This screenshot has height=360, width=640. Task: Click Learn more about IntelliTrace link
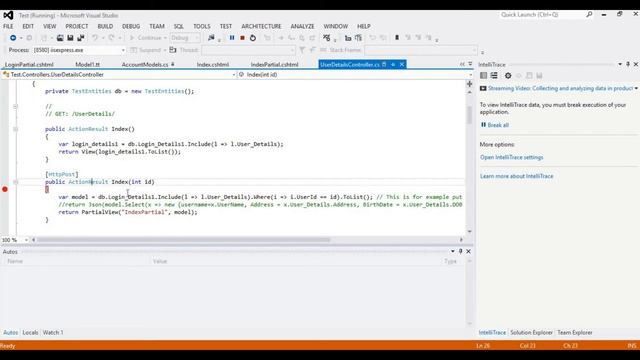(x=517, y=176)
